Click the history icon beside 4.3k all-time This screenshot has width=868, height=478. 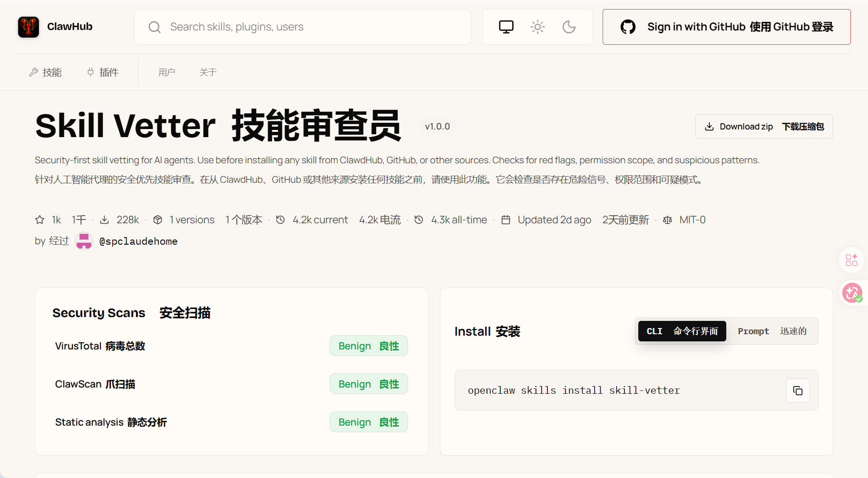click(x=419, y=220)
